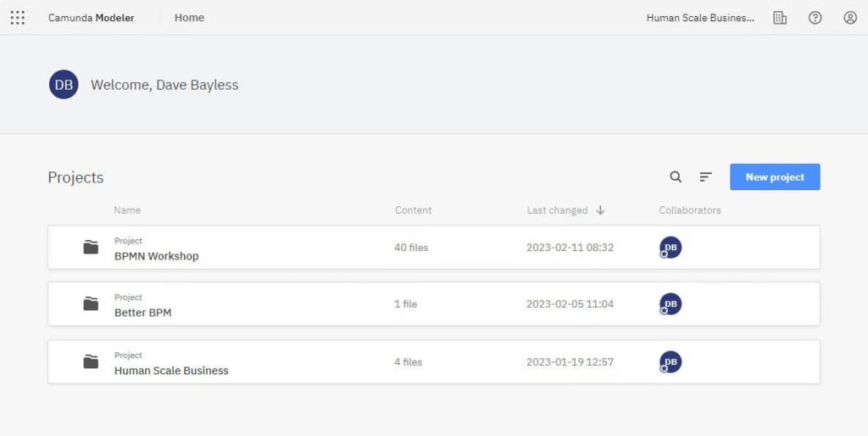
Task: Open the help question mark icon
Action: pyautogui.click(x=815, y=17)
